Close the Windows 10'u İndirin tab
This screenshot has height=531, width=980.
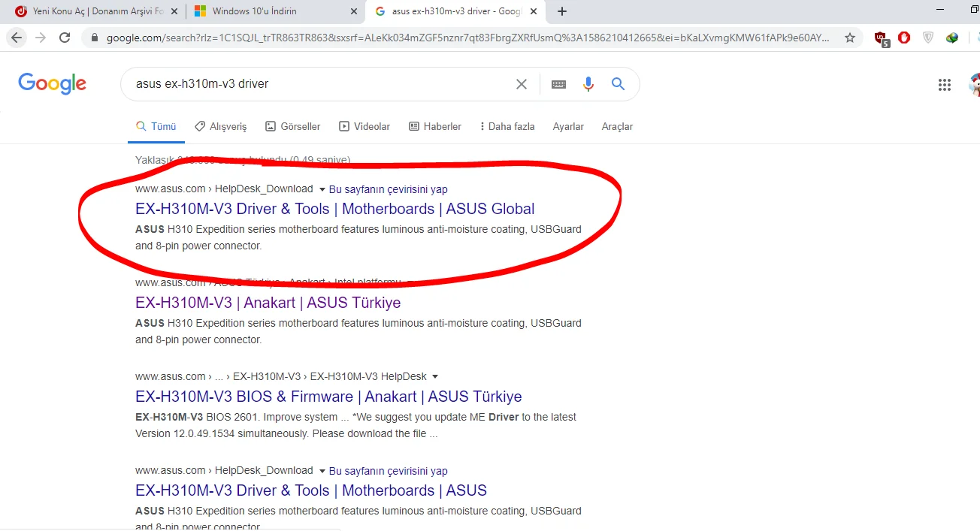(354, 11)
